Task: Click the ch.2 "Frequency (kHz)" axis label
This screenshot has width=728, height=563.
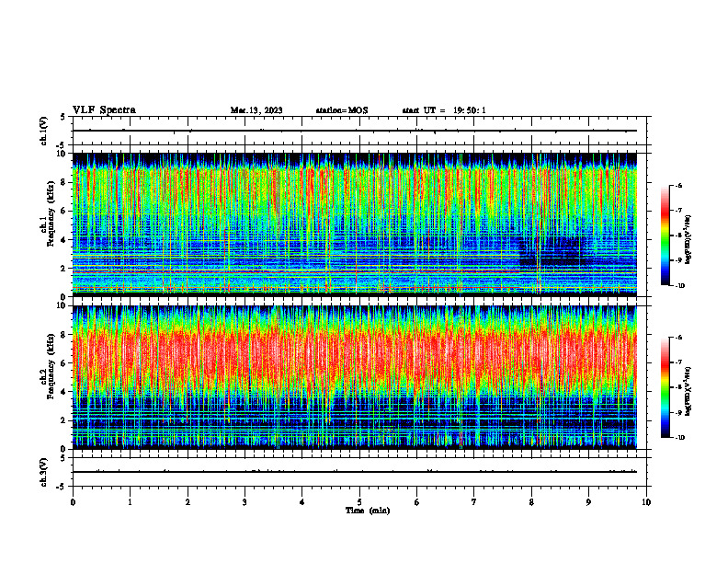Action: [52, 368]
